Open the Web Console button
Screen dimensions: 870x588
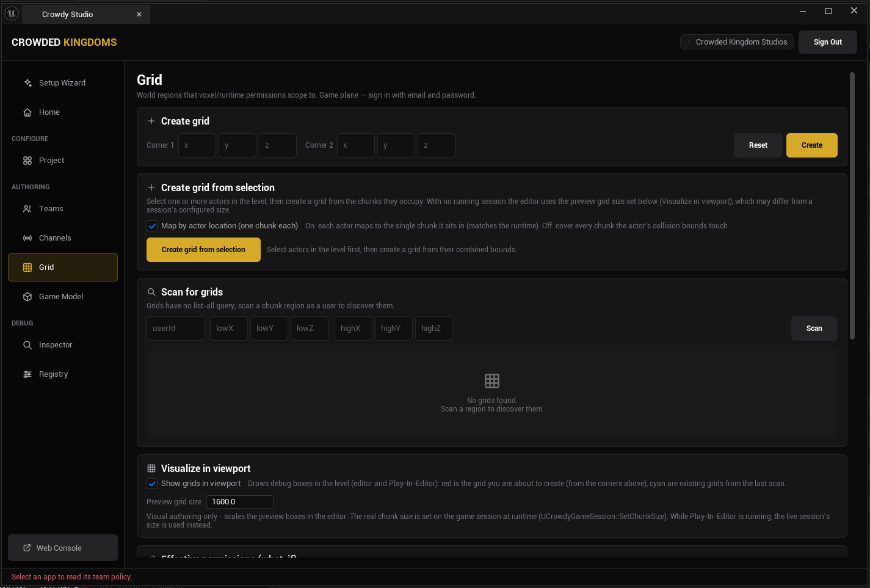coord(63,548)
